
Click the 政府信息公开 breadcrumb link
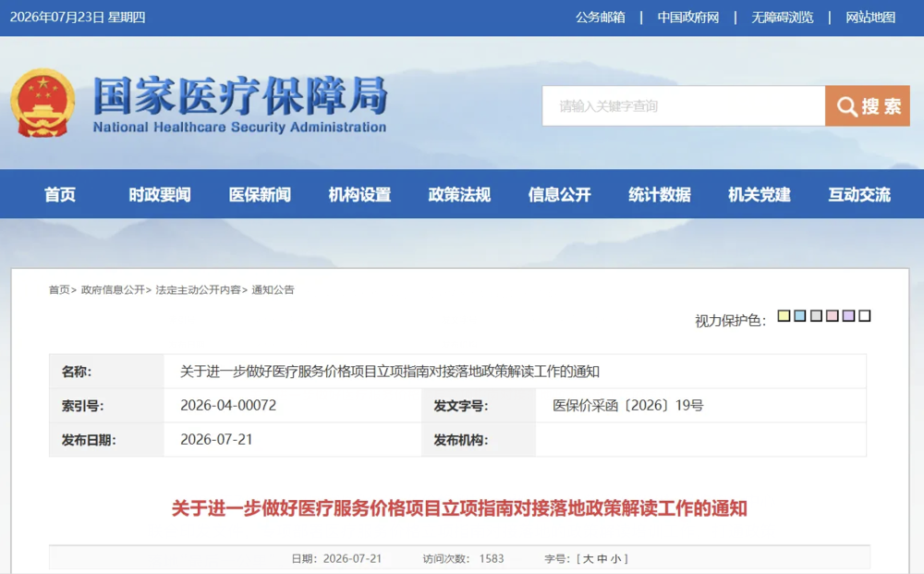[x=113, y=289]
